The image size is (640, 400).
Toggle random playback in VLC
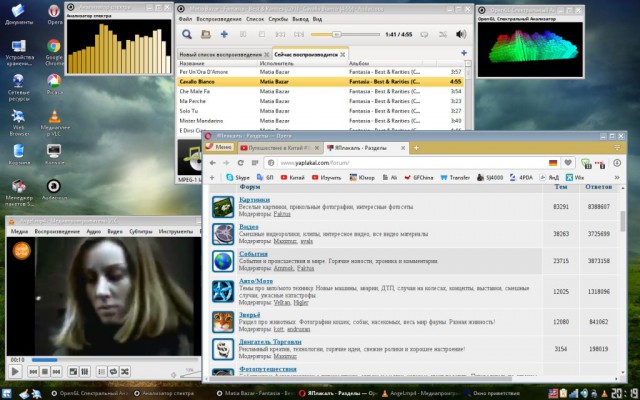(125, 372)
